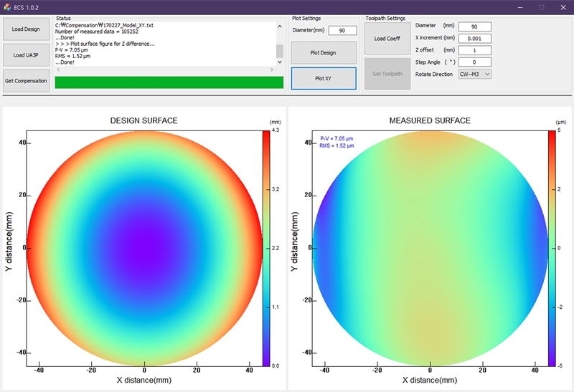Click the measured surface color scale bar
This screenshot has height=392, width=574.
[x=552, y=248]
